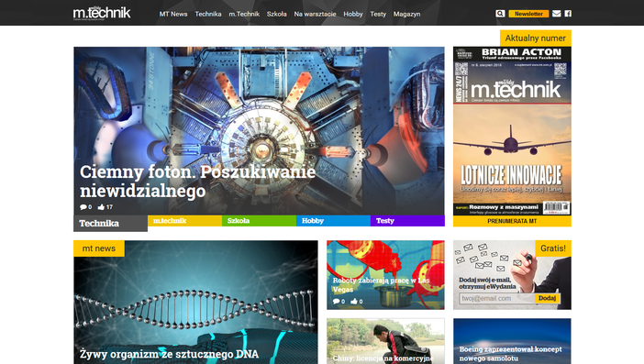The image size is (644, 364).
Task: Open the Ciemny foton headline article
Action: (x=197, y=181)
